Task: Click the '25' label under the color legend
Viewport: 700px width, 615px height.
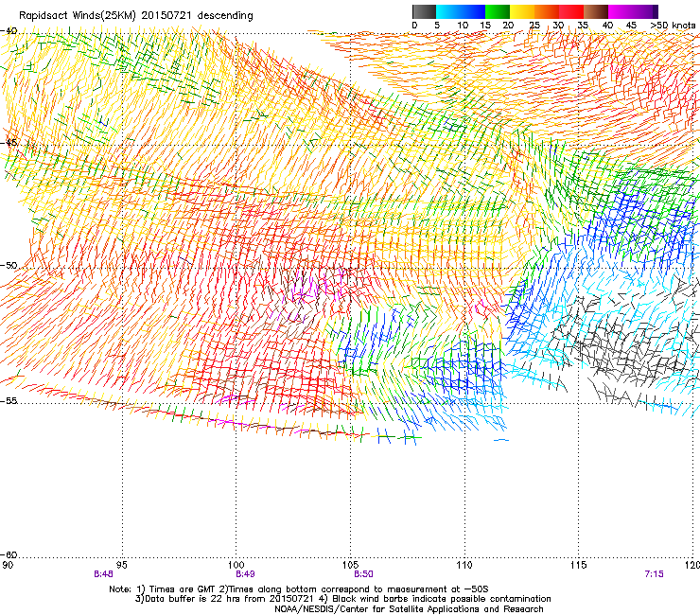Action: coord(534,25)
